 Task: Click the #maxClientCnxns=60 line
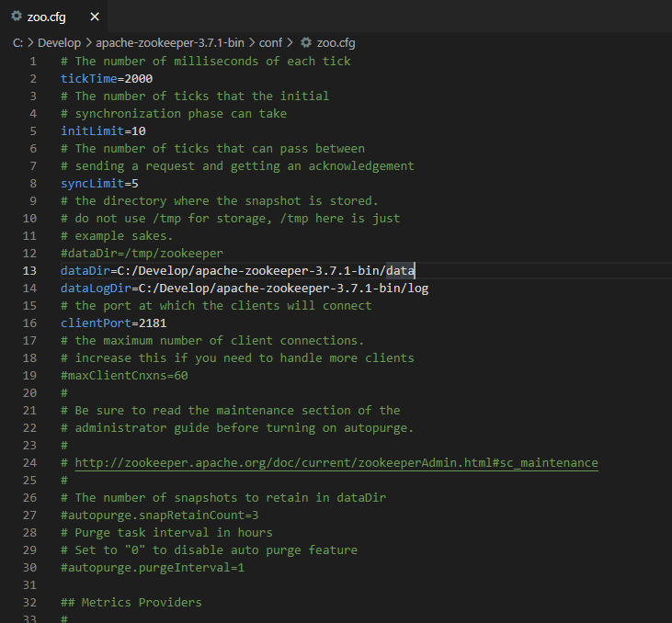click(124, 375)
